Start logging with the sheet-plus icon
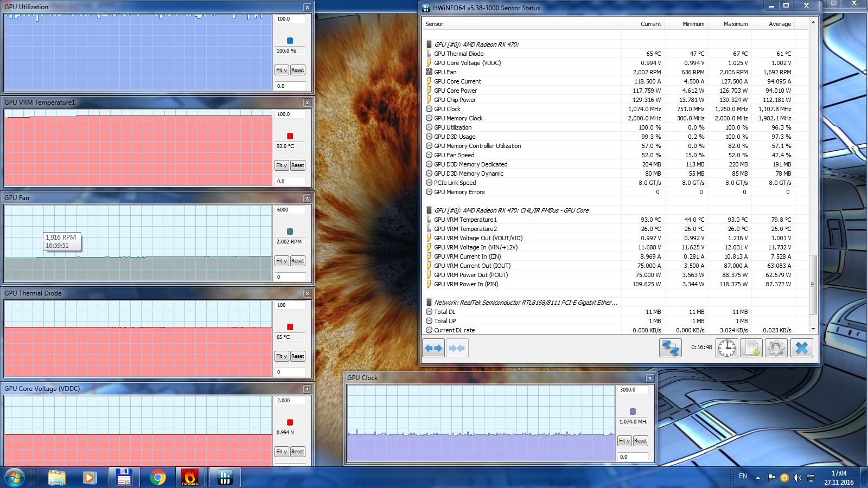868x488 pixels. (x=751, y=348)
